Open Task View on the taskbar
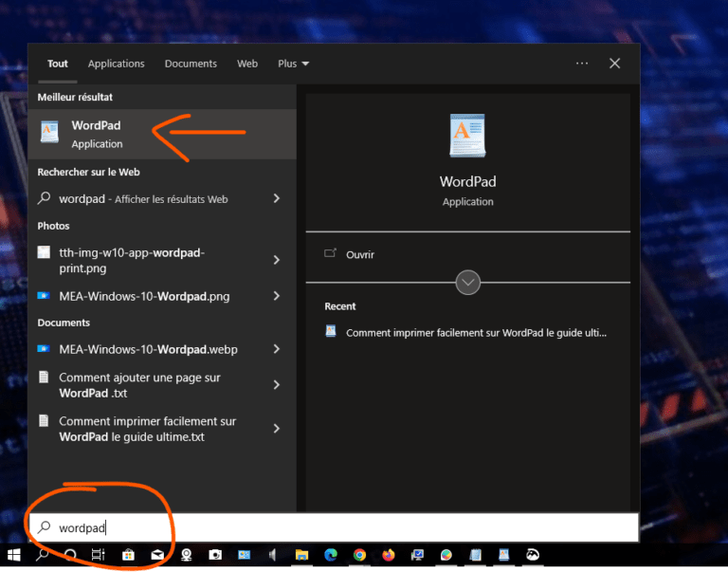This screenshot has height=572, width=728. [98, 555]
